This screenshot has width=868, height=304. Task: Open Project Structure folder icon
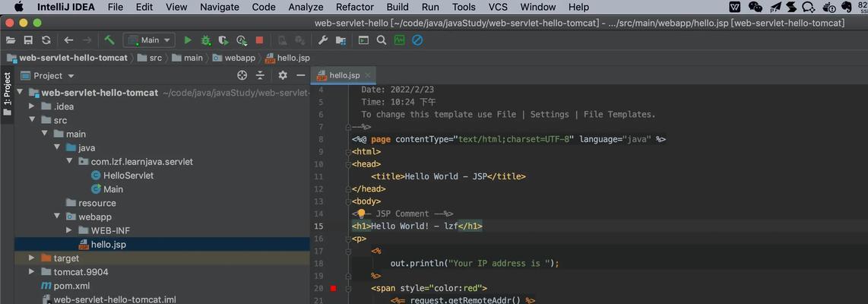[341, 40]
